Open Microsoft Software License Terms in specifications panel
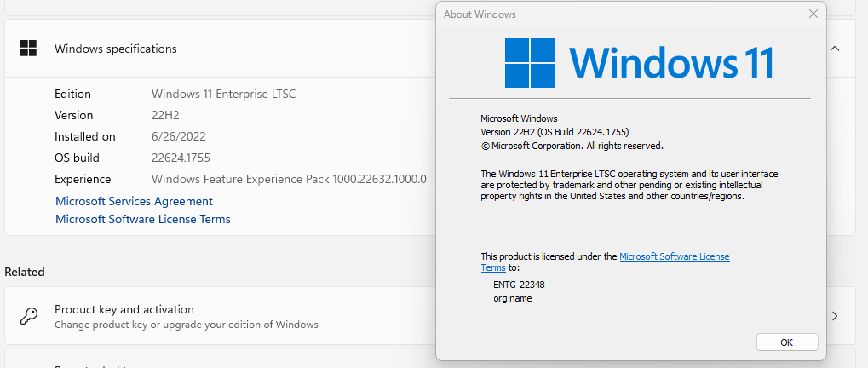868x368 pixels. click(x=142, y=219)
